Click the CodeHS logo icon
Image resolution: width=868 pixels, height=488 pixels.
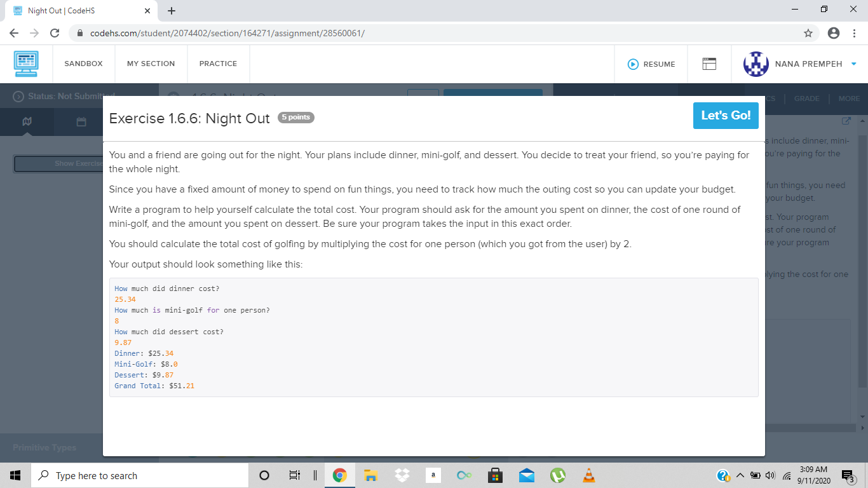pos(26,64)
